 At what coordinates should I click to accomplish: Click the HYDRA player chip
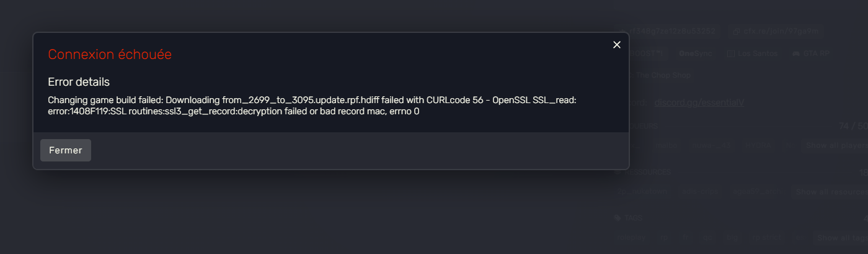pyautogui.click(x=758, y=146)
